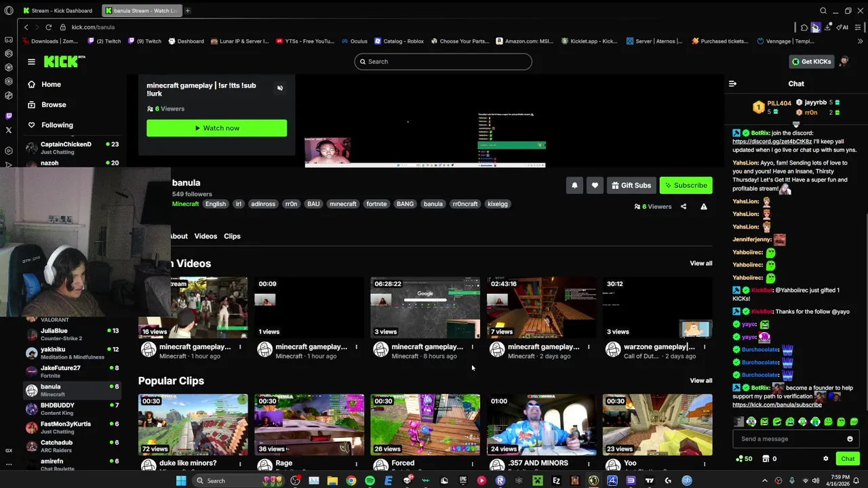This screenshot has width=868, height=488.
Task: Open options menu of 02:43:16 video
Action: coord(588,347)
